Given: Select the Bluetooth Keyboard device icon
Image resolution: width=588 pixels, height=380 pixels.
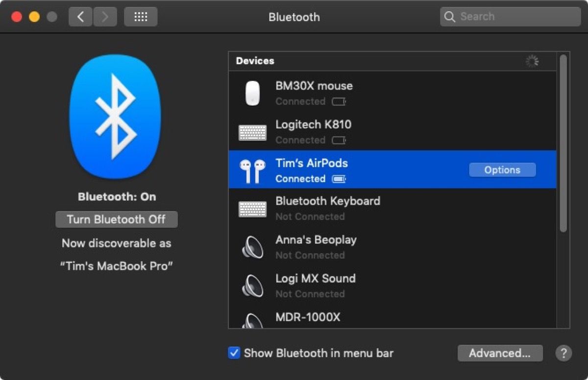Looking at the screenshot, I should point(252,209).
